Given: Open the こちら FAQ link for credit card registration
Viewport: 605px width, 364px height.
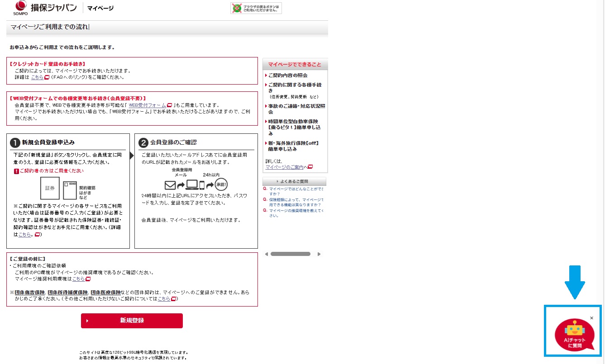Looking at the screenshot, I should 37,77.
